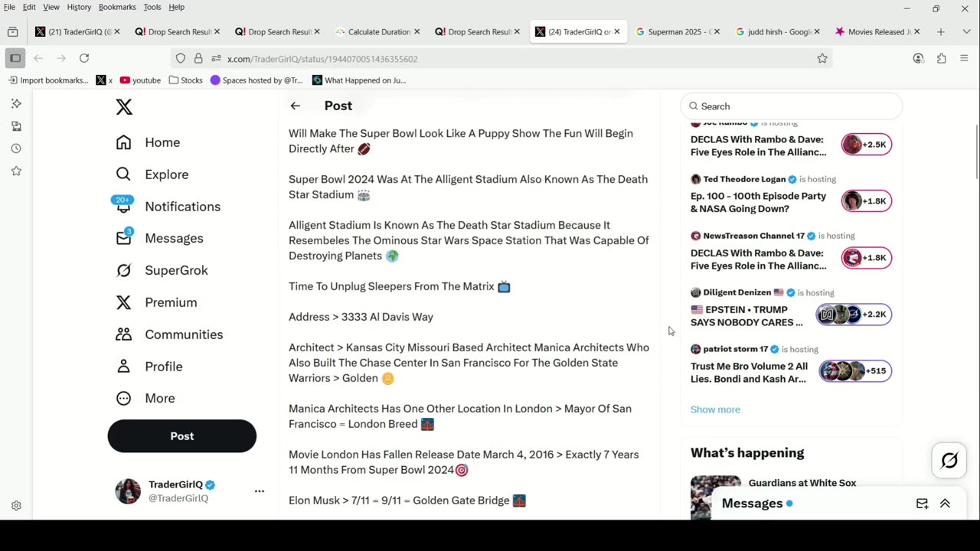Image resolution: width=980 pixels, height=551 pixels.
Task: Open Premium in sidebar
Action: click(x=156, y=302)
